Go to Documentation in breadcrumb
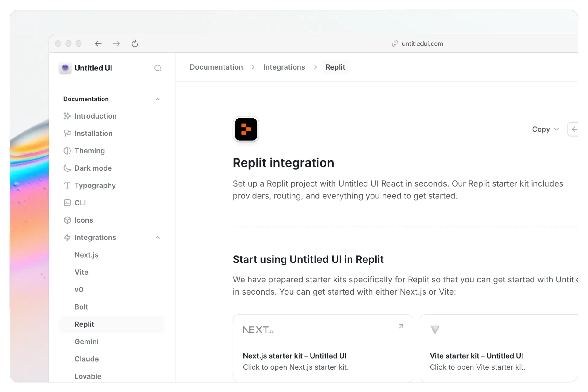Screen dimensions: 588x392 (x=216, y=67)
